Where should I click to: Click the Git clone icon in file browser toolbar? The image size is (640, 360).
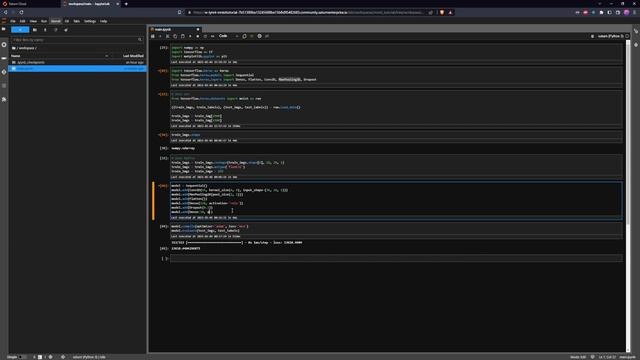(x=66, y=30)
